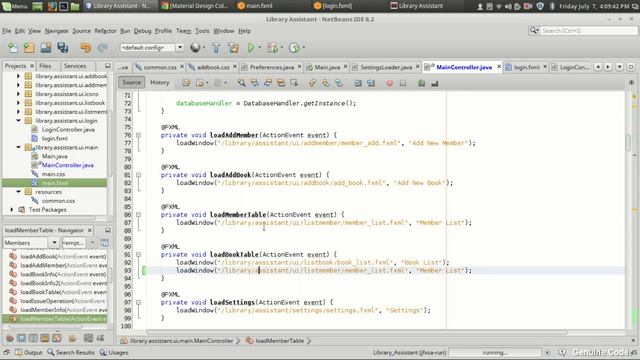Image resolution: width=640 pixels, height=360 pixels.
Task: Close the MainController.java tab
Action: coord(499,67)
